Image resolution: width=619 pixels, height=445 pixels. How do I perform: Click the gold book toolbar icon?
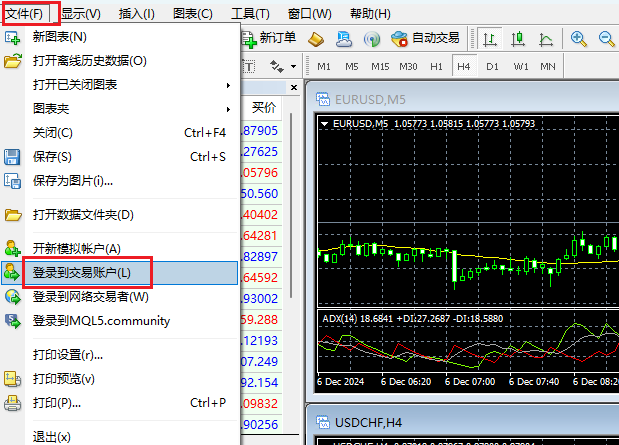[316, 39]
